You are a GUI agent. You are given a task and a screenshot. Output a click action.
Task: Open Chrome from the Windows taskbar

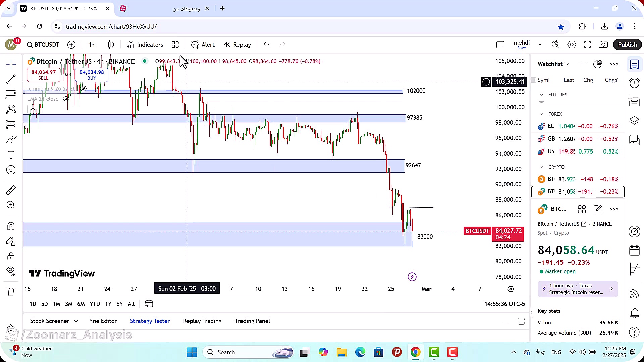click(x=415, y=352)
